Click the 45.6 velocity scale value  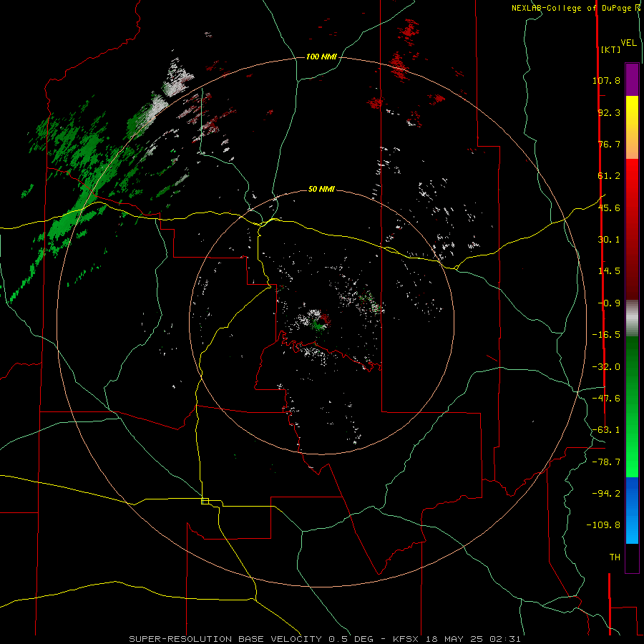609,208
